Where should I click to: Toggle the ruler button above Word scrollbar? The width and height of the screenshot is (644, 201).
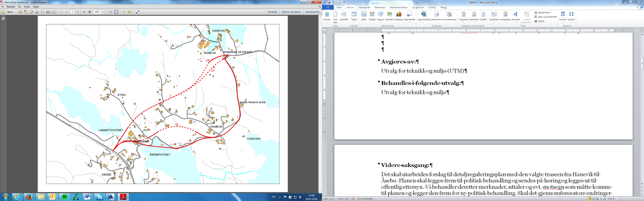[x=642, y=31]
